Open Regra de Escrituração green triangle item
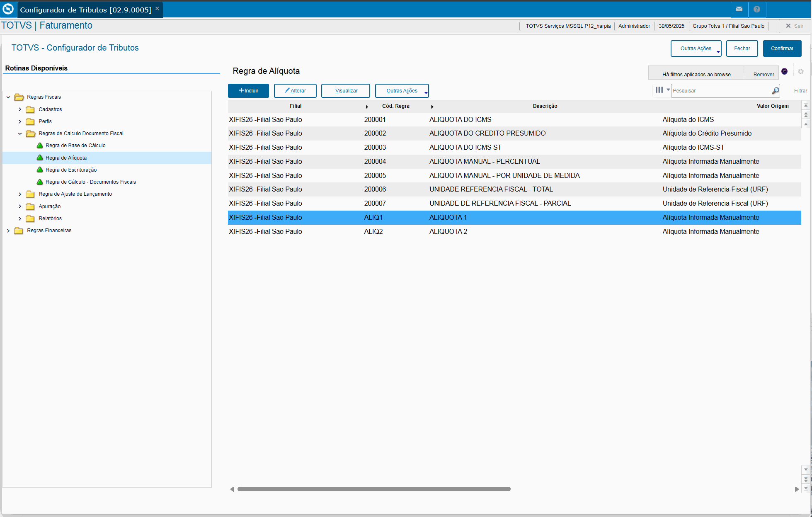 point(71,170)
